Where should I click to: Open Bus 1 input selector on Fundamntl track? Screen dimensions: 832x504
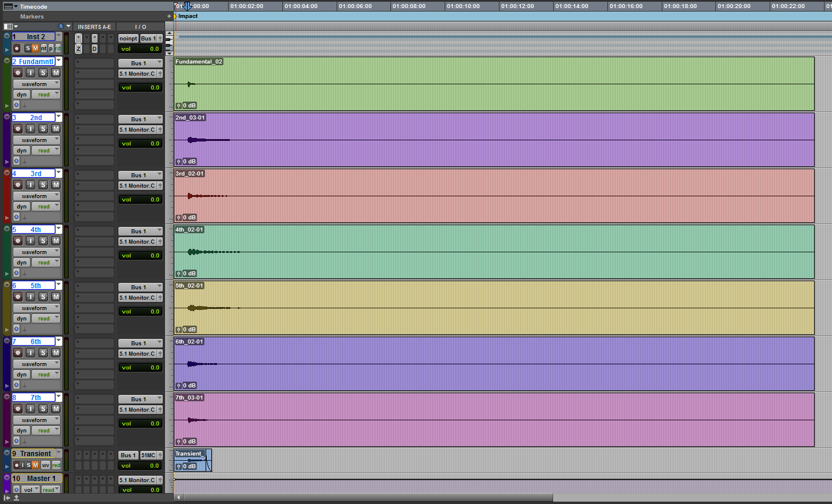click(140, 64)
